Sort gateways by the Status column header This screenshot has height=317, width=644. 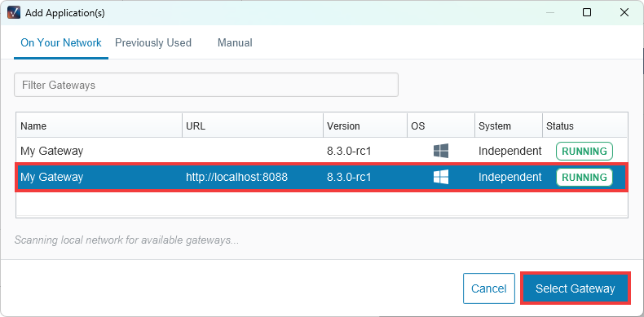[x=584, y=125]
